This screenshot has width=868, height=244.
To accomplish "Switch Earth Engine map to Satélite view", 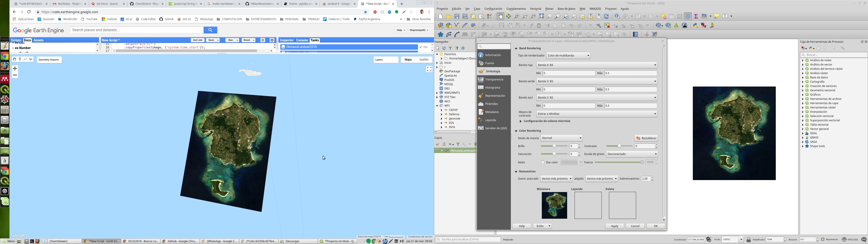I will (424, 60).
